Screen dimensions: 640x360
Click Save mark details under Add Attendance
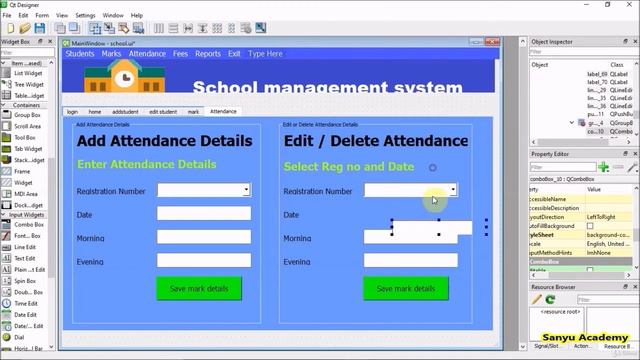pyautogui.click(x=199, y=289)
